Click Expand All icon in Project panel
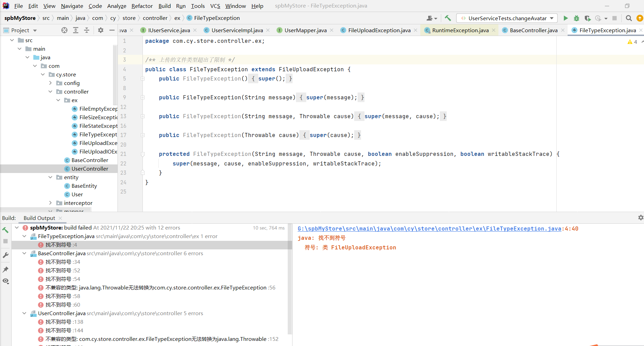644x346 pixels. 76,30
